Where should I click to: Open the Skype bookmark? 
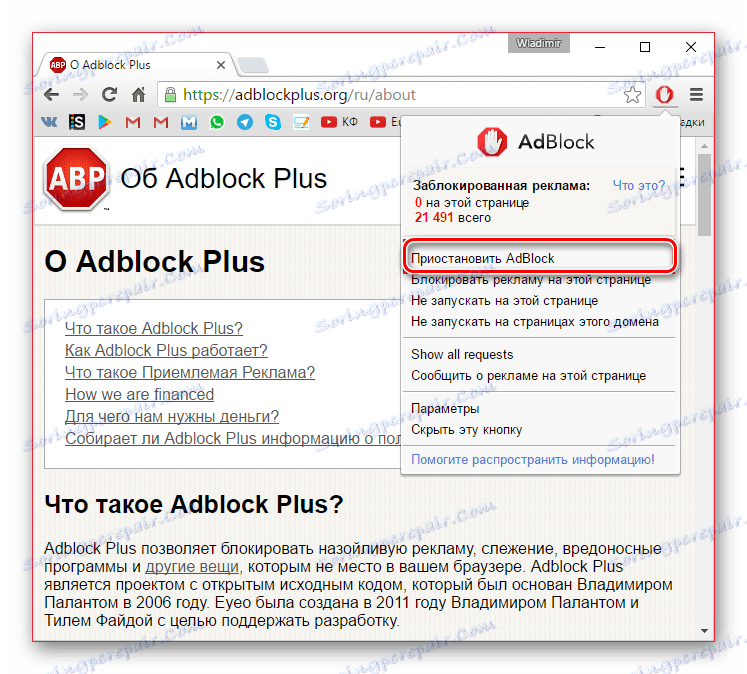coord(273,122)
